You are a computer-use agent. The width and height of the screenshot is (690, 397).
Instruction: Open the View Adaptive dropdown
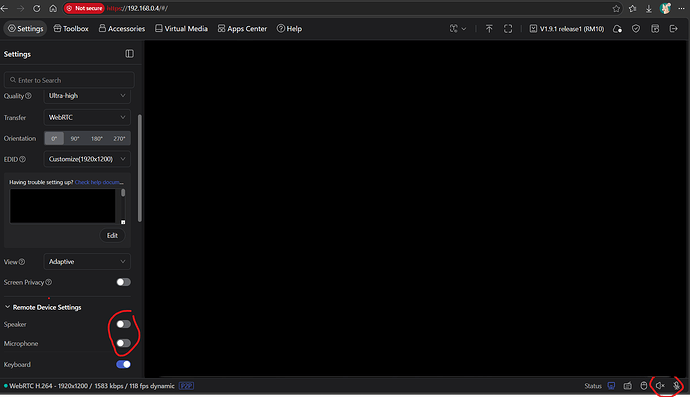[87, 262]
